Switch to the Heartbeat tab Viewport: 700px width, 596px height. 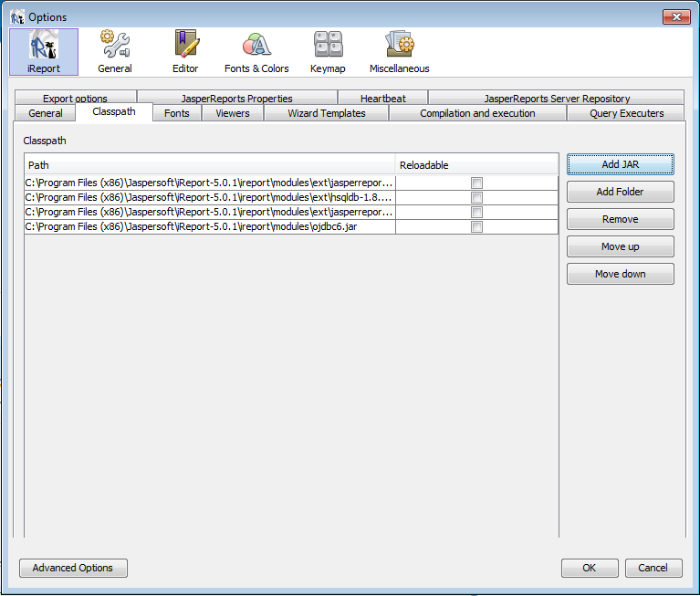click(383, 98)
